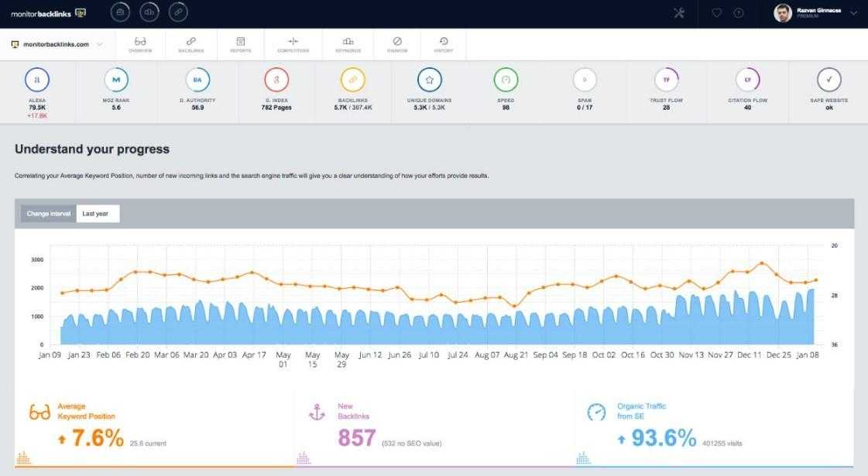
Task: Click the Trust Flow metric circle
Action: pos(666,80)
